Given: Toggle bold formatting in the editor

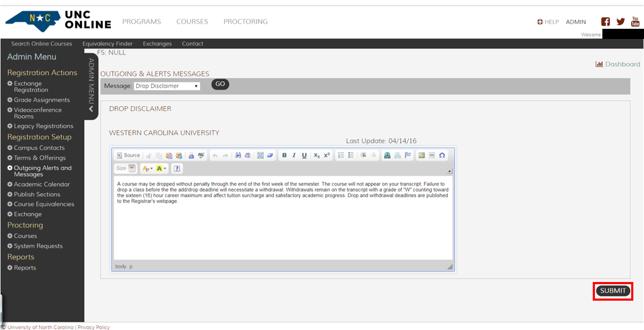Looking at the screenshot, I should click(x=284, y=155).
